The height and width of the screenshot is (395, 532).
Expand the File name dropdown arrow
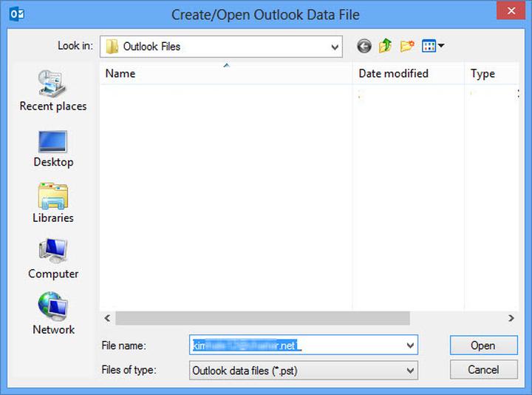[410, 345]
